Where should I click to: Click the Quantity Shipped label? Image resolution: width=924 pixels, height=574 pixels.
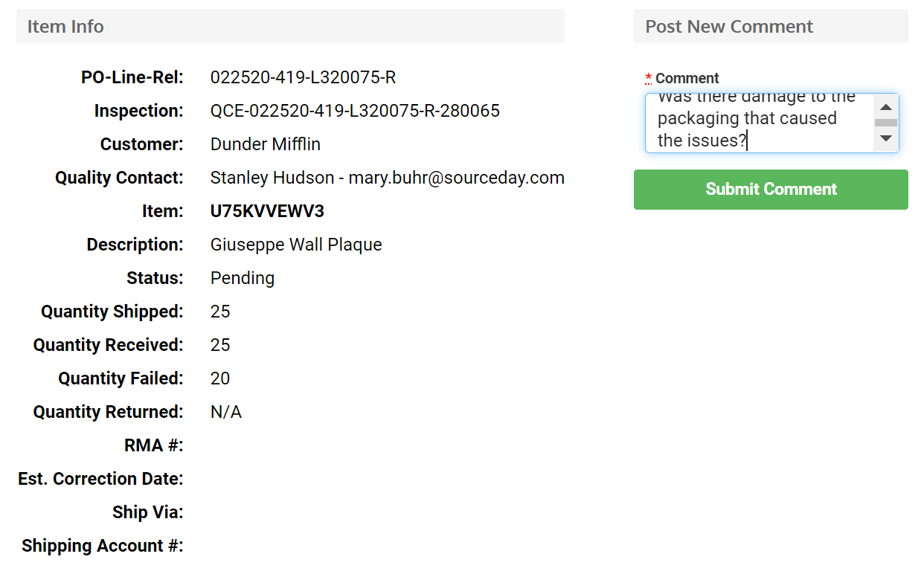(112, 312)
